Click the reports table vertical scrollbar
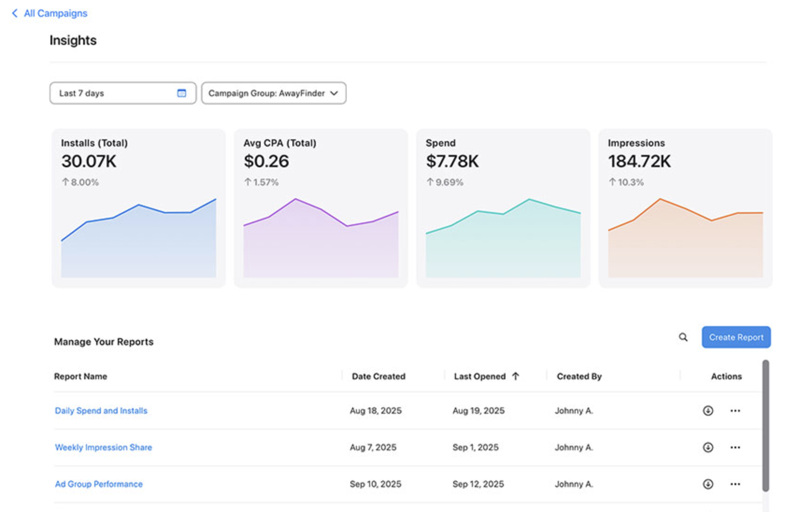This screenshot has height=512, width=812. pos(765,425)
